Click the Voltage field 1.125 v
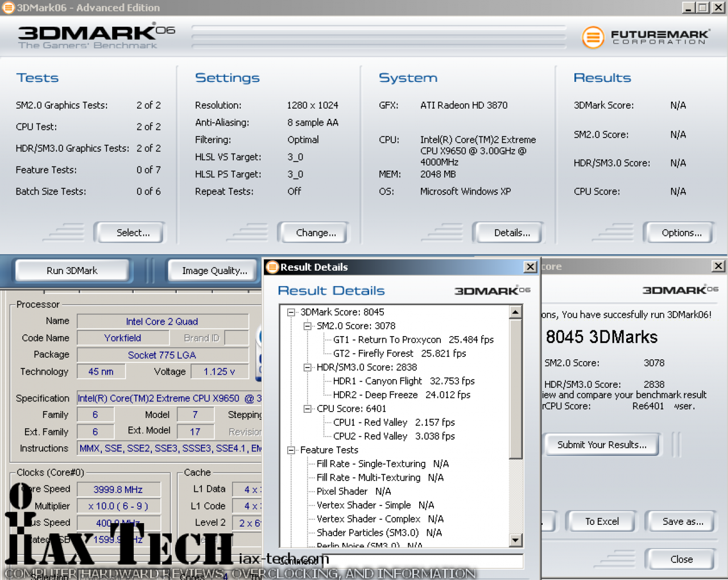The width and height of the screenshot is (728, 580). tap(220, 371)
